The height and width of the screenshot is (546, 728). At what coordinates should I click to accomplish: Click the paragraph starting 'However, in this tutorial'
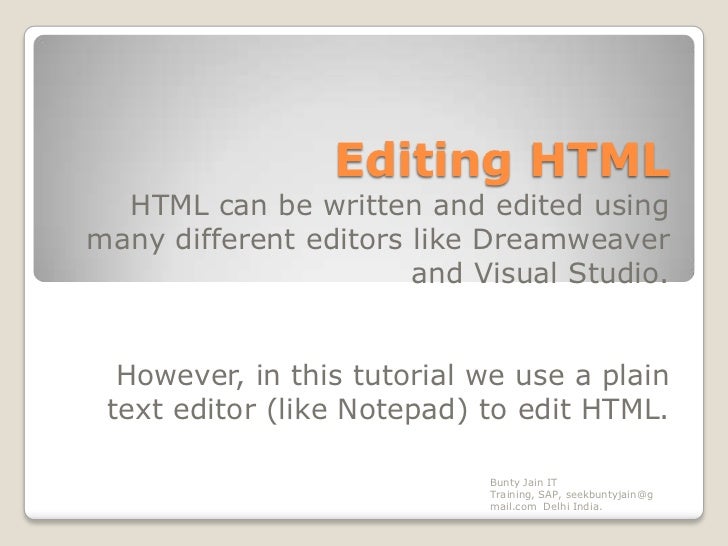(388, 392)
